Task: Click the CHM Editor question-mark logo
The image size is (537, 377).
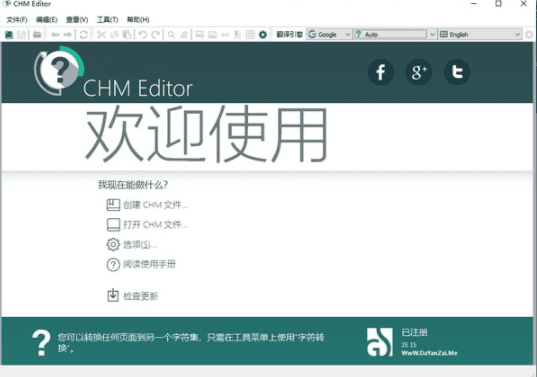Action: click(x=59, y=71)
